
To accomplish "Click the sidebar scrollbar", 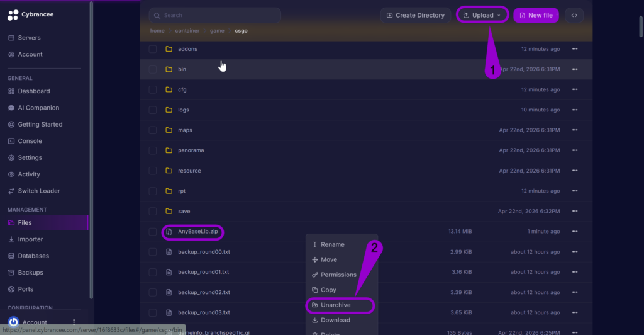I will [91, 150].
